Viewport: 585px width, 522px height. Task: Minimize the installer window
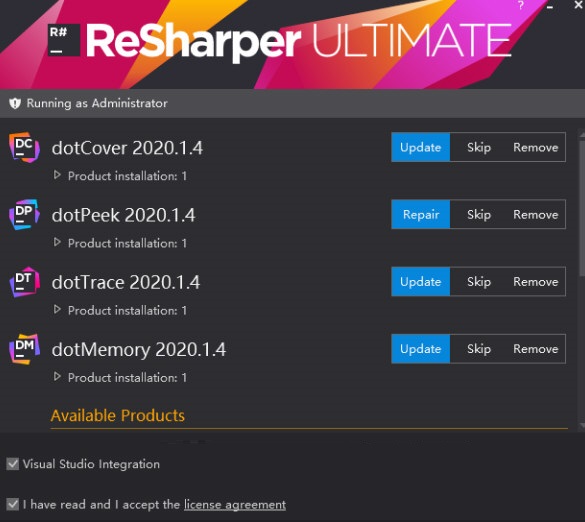[550, 7]
